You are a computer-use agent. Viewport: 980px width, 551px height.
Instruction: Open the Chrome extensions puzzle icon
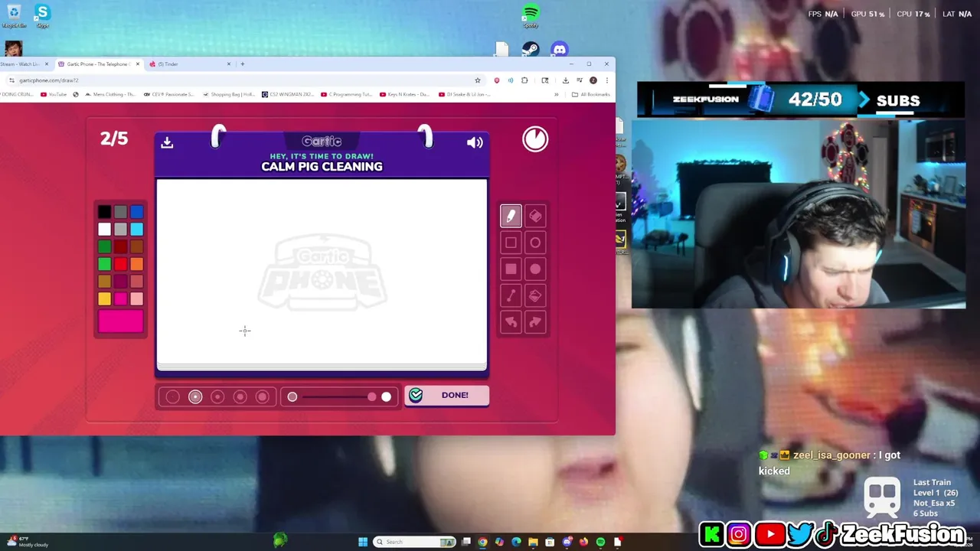click(x=524, y=80)
